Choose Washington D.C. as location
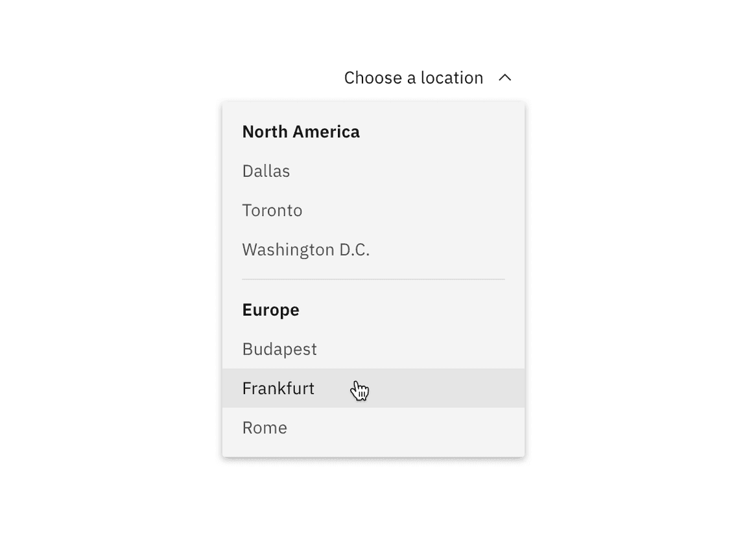The image size is (747, 560). 306,249
